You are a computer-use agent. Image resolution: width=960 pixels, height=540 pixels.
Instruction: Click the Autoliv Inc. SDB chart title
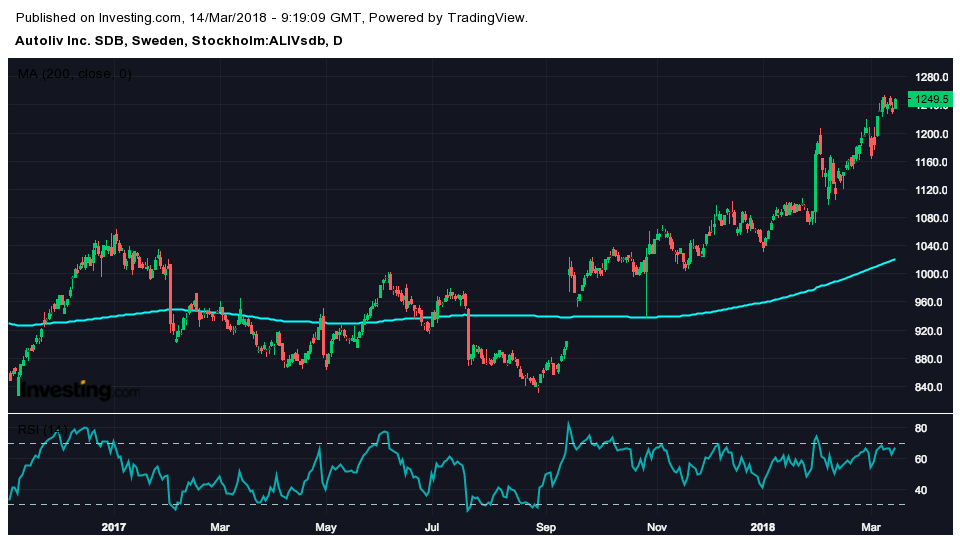pos(179,41)
